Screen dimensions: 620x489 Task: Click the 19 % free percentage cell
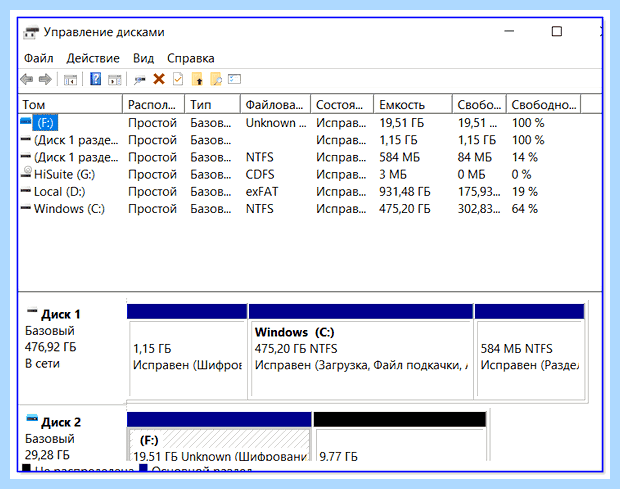tap(524, 192)
